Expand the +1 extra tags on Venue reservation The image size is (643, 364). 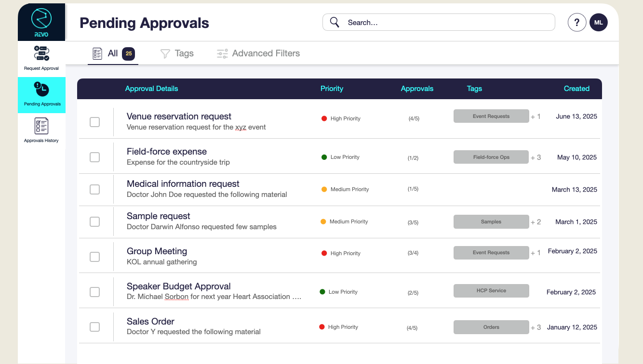(536, 116)
